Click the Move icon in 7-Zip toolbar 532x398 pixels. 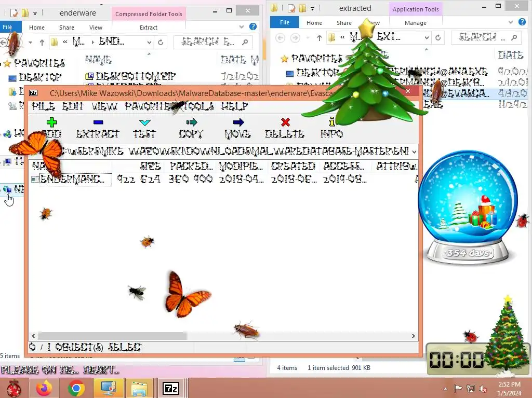coord(238,122)
